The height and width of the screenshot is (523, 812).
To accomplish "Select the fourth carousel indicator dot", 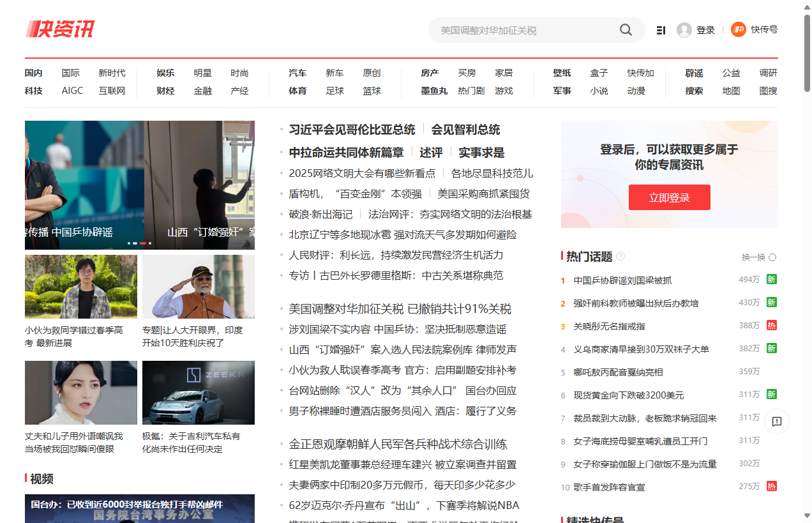I will 151,243.
